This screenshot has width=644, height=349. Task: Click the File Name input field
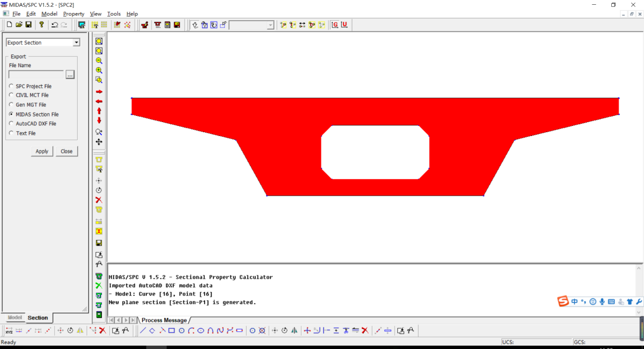click(36, 75)
